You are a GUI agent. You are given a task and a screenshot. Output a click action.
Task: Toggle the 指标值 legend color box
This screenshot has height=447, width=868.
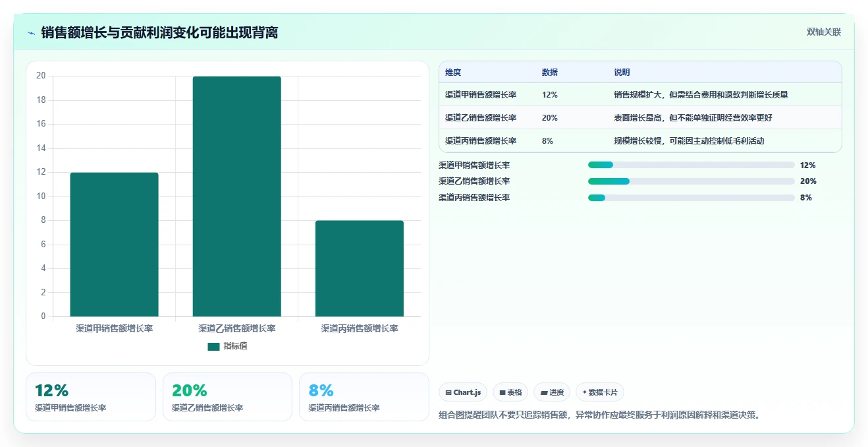click(x=213, y=346)
